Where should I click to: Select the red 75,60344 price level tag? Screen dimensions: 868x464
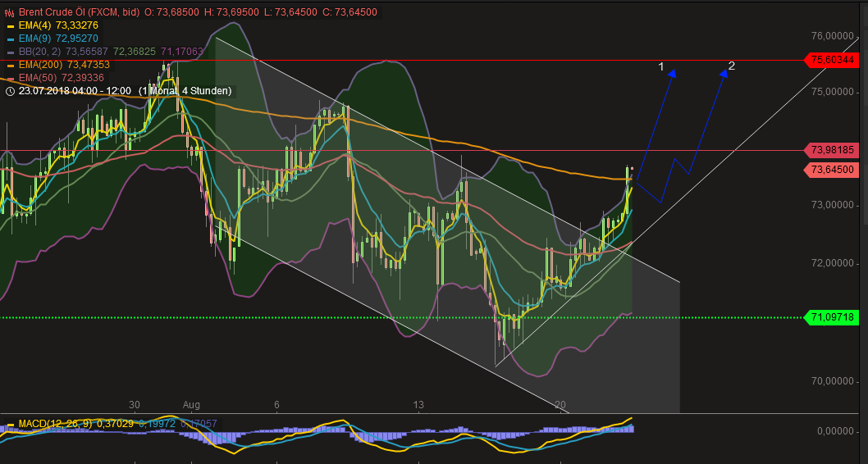(833, 61)
